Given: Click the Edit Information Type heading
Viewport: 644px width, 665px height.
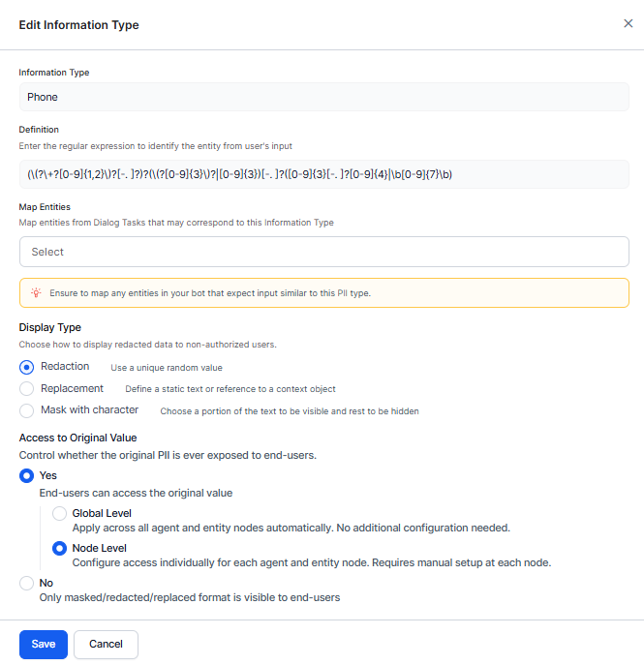Looking at the screenshot, I should tap(78, 25).
